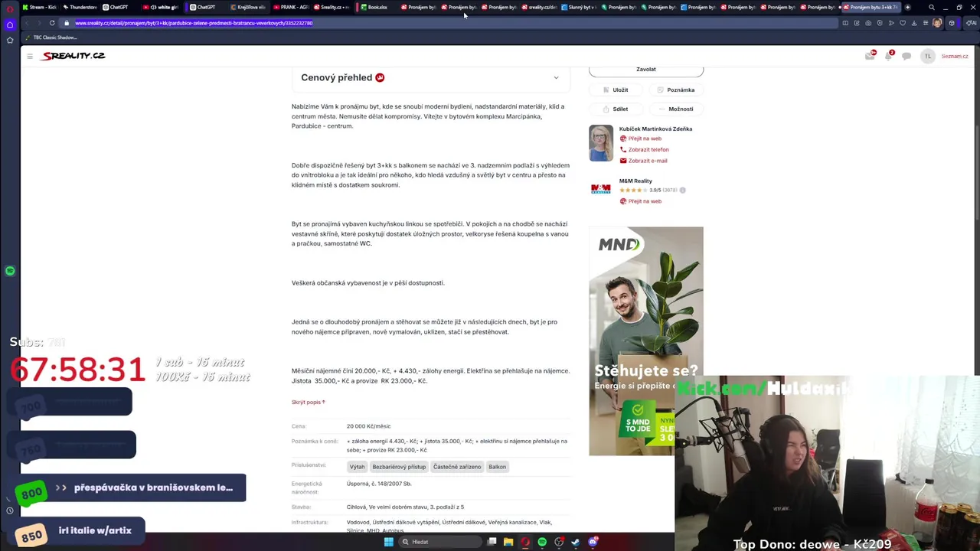This screenshot has height=551, width=980.
Task: Open Discord from the taskbar
Action: click(x=593, y=542)
